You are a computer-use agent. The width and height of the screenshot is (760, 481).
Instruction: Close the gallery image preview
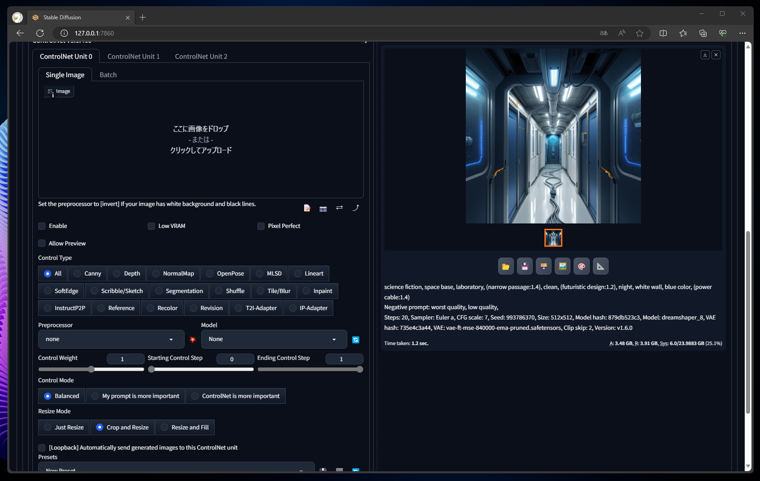pyautogui.click(x=716, y=55)
